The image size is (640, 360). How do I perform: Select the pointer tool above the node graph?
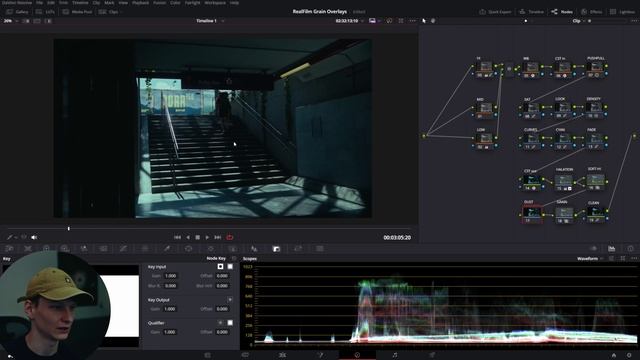coord(424,21)
